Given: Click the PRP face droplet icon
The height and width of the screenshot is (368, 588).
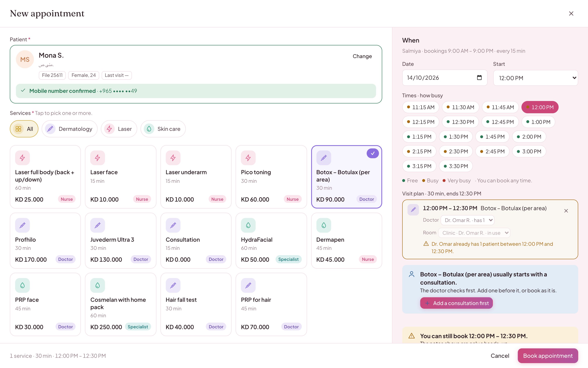Looking at the screenshot, I should [22, 285].
